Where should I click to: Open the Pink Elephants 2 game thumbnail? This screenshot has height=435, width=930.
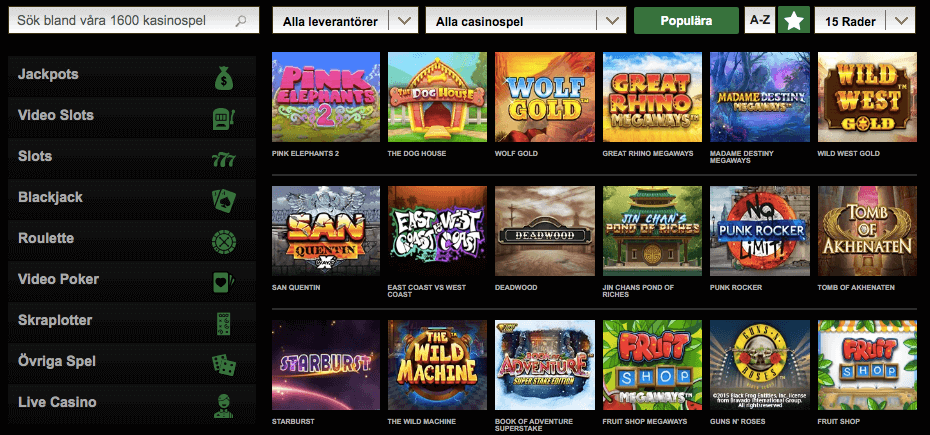pos(326,97)
